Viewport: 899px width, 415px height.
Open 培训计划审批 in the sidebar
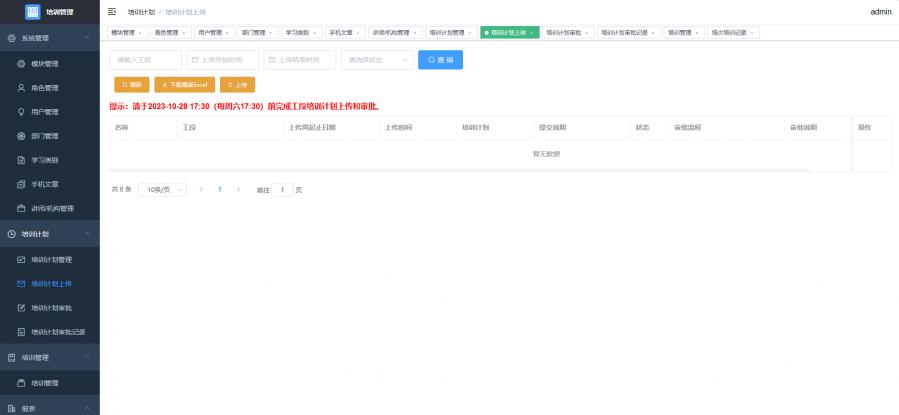click(x=51, y=307)
